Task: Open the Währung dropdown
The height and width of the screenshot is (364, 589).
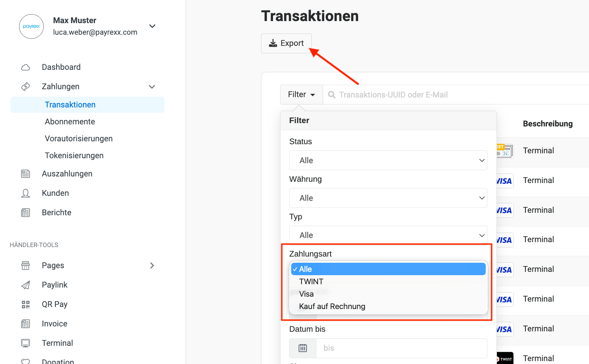Action: [388, 198]
